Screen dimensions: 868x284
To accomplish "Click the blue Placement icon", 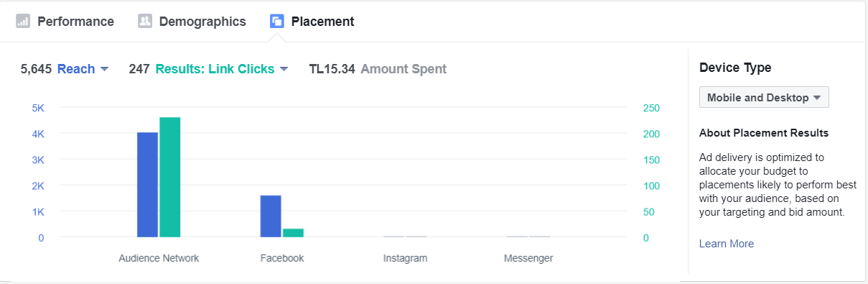I will [277, 22].
